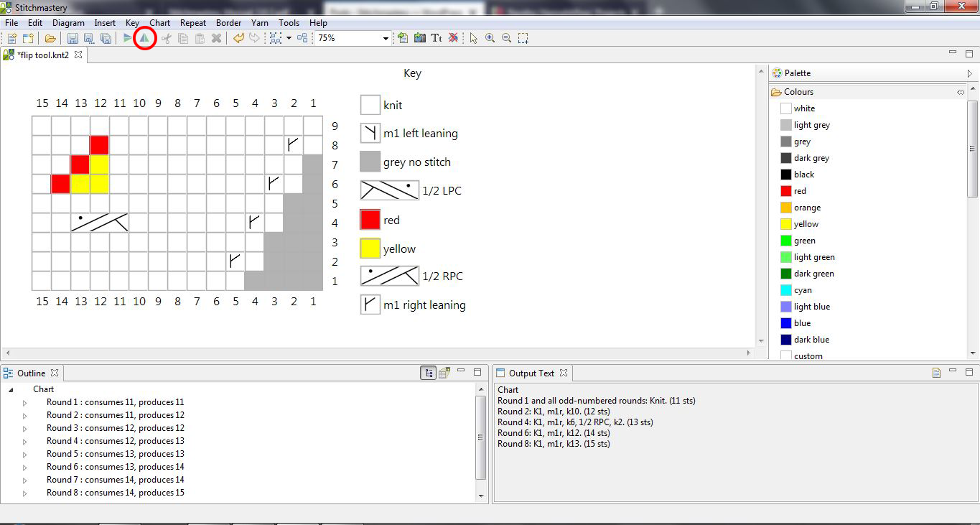
Task: Choose the Marquee selection tool
Action: point(524,38)
